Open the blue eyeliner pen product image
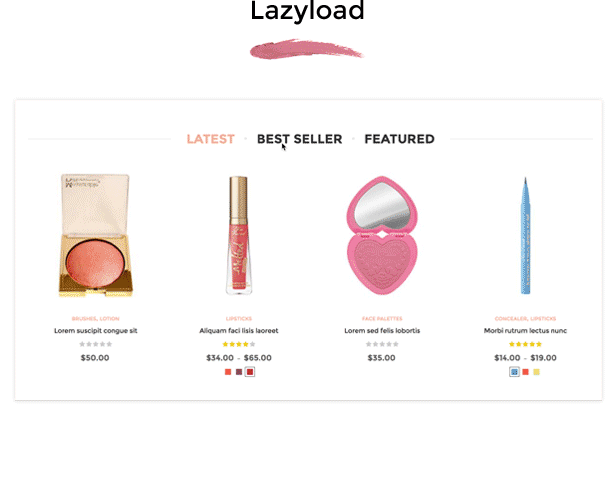The width and height of the screenshot is (615, 483). click(x=525, y=235)
